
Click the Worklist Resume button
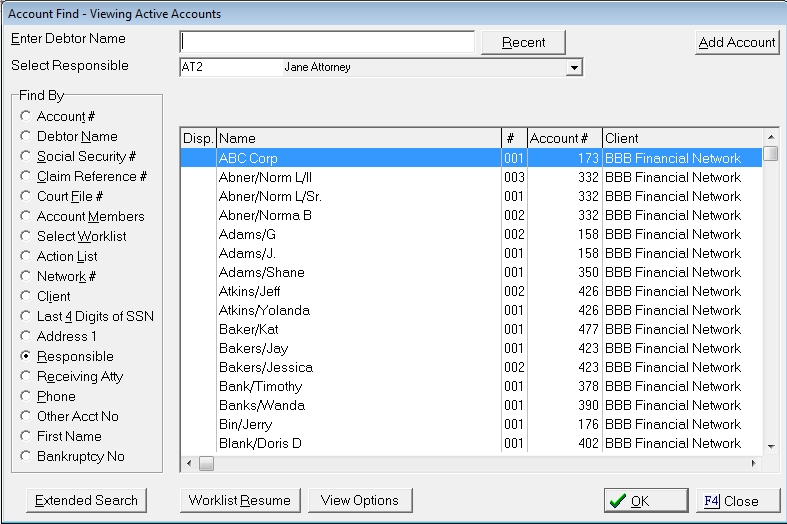click(240, 500)
